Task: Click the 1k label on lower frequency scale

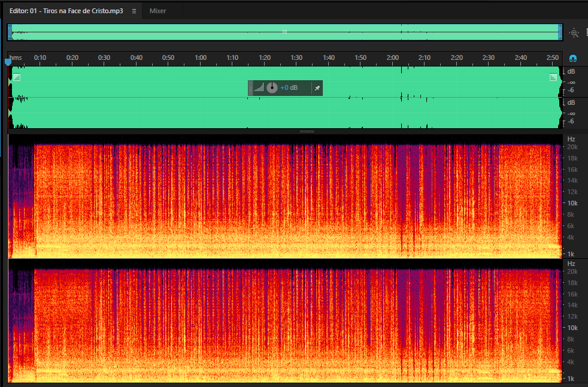Action: pyautogui.click(x=571, y=379)
